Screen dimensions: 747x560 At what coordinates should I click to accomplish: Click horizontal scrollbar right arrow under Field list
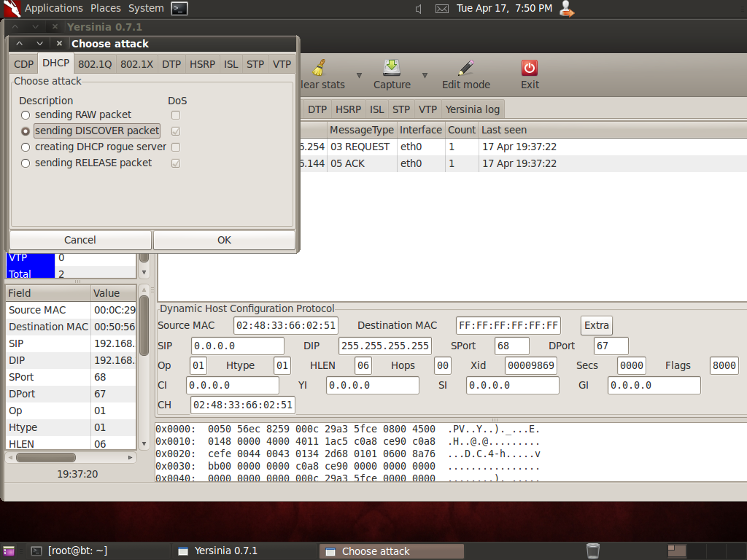tap(130, 457)
